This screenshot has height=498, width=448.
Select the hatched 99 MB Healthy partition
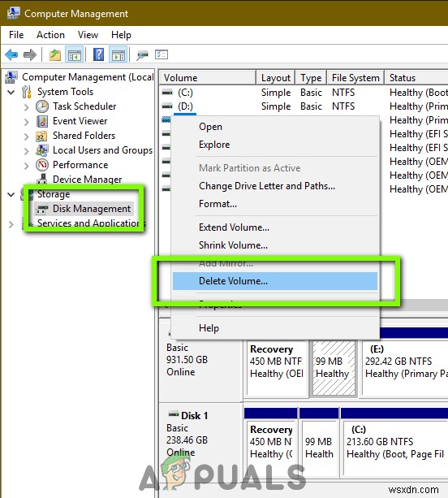tap(334, 368)
